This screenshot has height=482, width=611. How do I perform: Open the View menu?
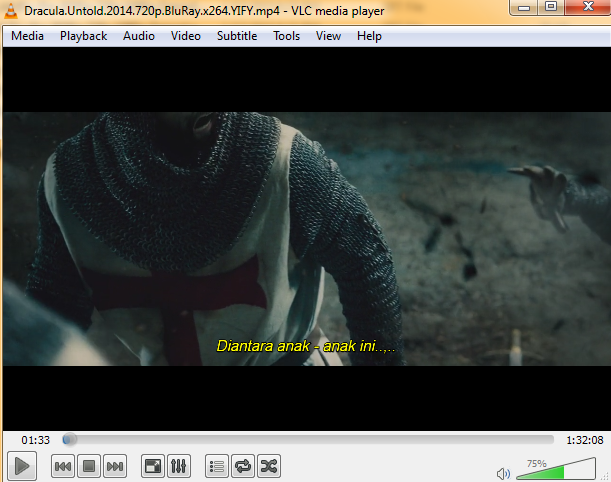(x=328, y=36)
